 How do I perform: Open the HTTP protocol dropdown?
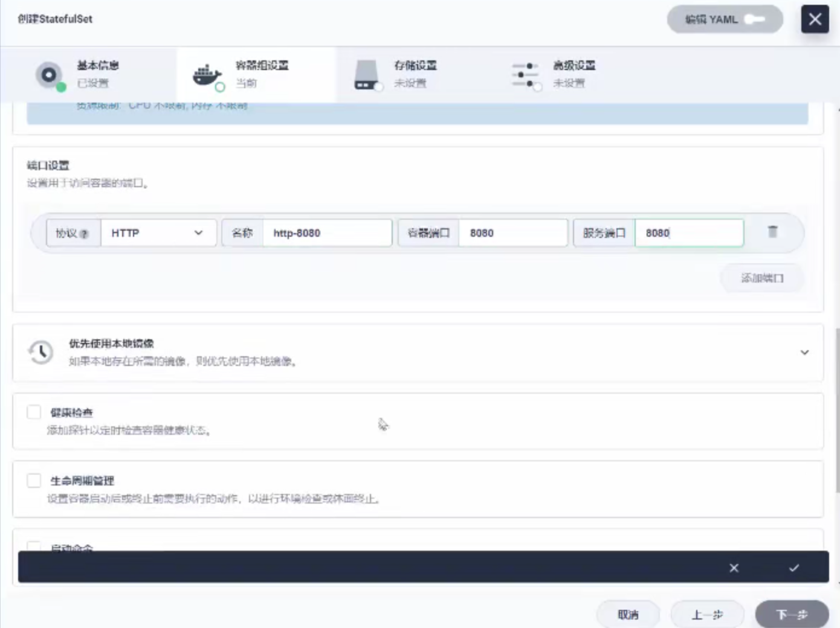[x=158, y=233]
